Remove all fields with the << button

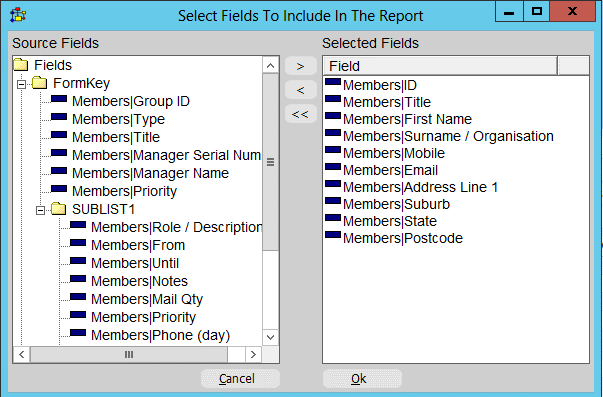click(301, 114)
